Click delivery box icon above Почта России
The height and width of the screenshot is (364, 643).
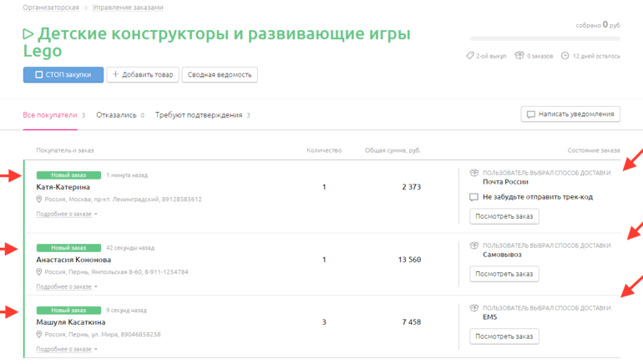pyautogui.click(x=474, y=172)
